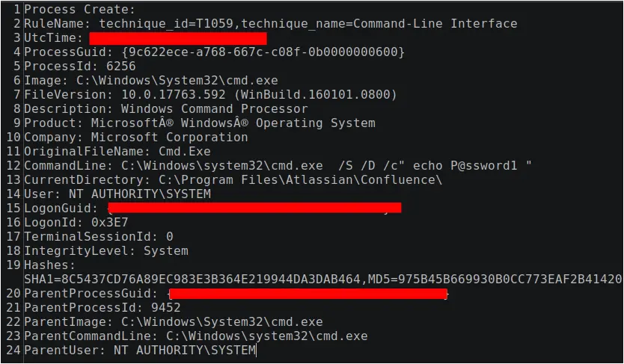The height and width of the screenshot is (364, 624).
Task: Click end of ParentUser line 24
Action: pyautogui.click(x=257, y=351)
